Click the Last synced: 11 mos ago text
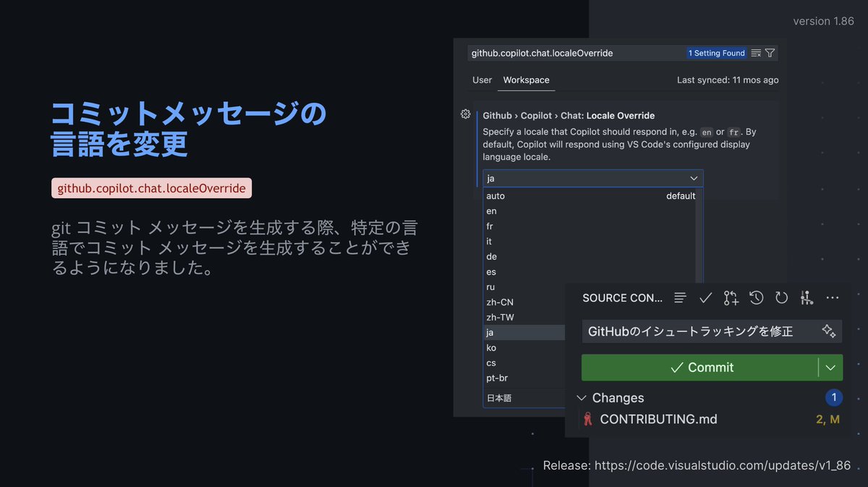The image size is (868, 487). point(728,80)
